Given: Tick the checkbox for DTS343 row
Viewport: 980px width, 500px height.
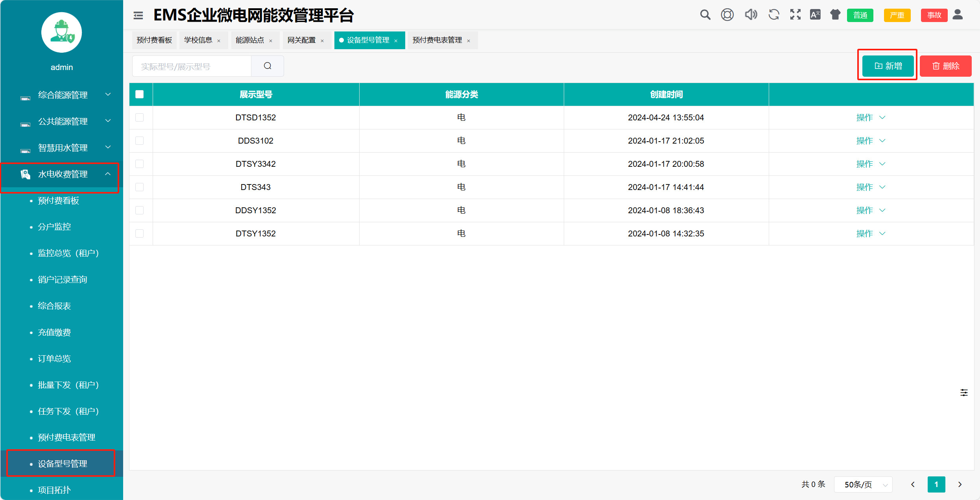Looking at the screenshot, I should coord(140,187).
